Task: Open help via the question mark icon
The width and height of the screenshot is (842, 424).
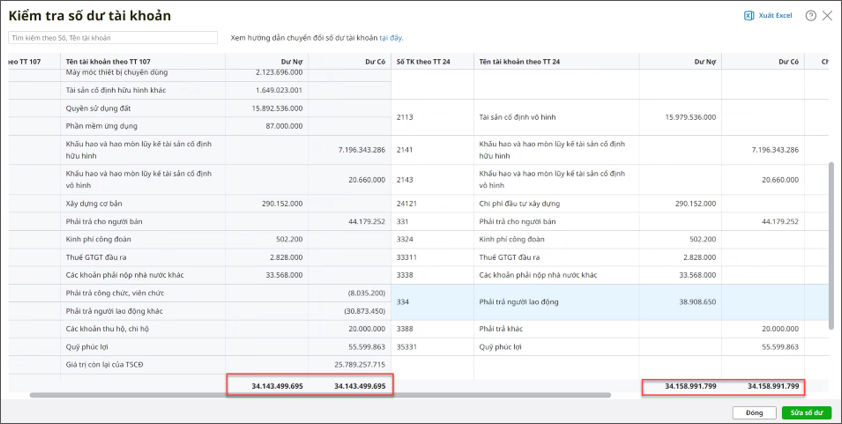Action: [x=810, y=16]
